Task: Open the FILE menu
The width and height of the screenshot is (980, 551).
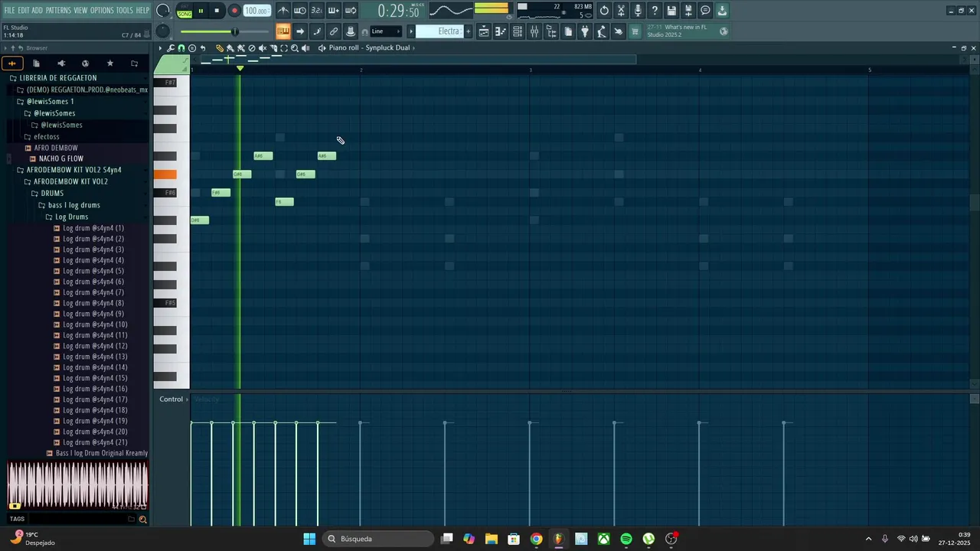Action: pos(9,10)
